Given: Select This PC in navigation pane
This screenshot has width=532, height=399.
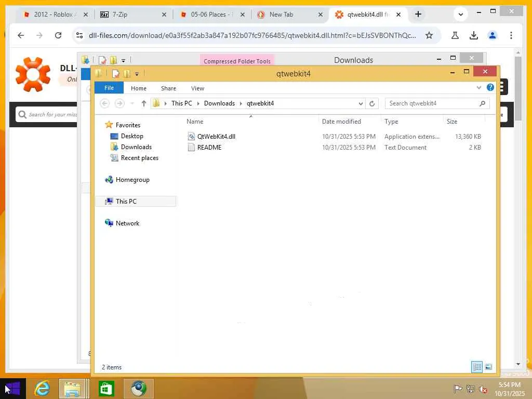Looking at the screenshot, I should coord(136,201).
